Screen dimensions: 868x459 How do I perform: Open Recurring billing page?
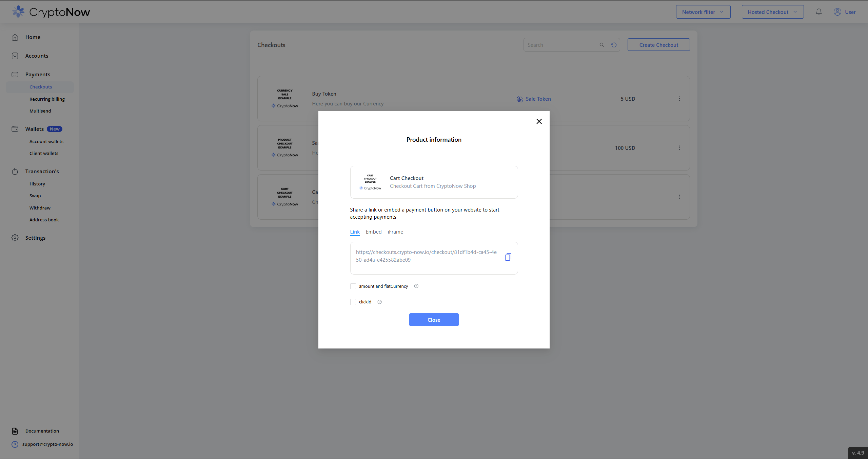point(47,99)
